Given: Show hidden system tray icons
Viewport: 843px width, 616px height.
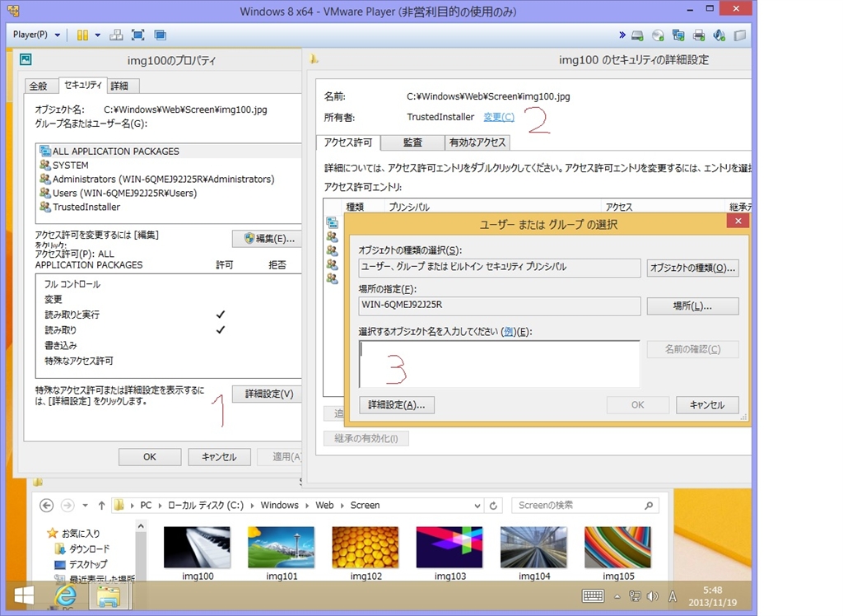Looking at the screenshot, I should pyautogui.click(x=617, y=597).
